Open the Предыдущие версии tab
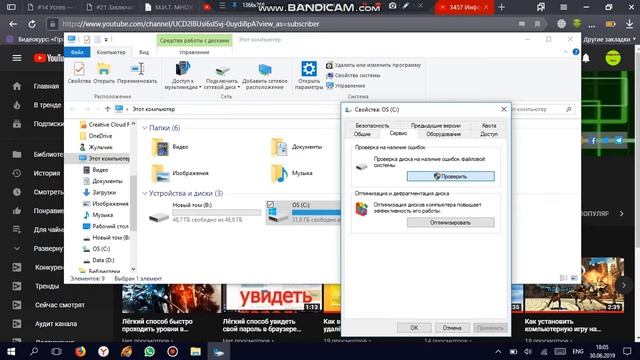Image resolution: width=640 pixels, height=360 pixels. [x=436, y=125]
